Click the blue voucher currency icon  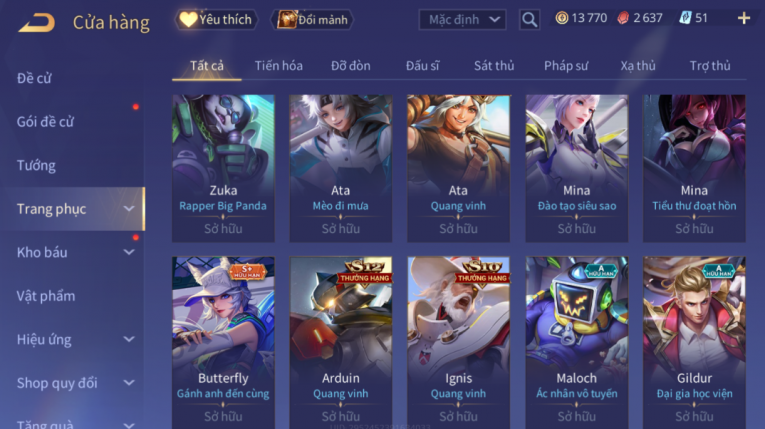click(x=685, y=19)
